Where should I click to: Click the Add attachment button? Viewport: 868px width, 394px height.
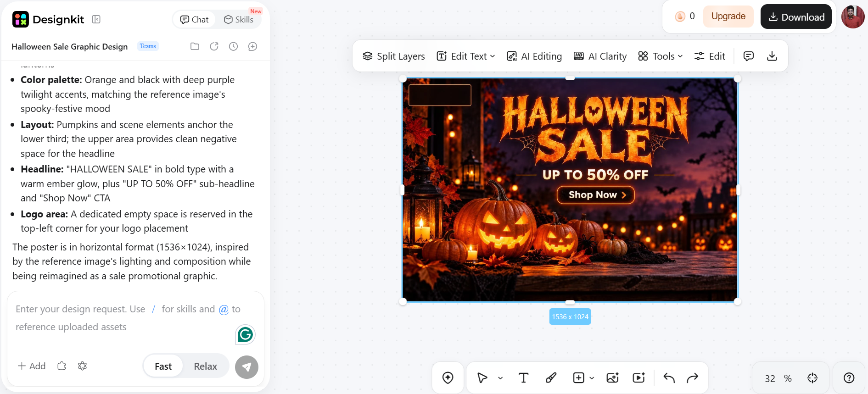[32, 366]
